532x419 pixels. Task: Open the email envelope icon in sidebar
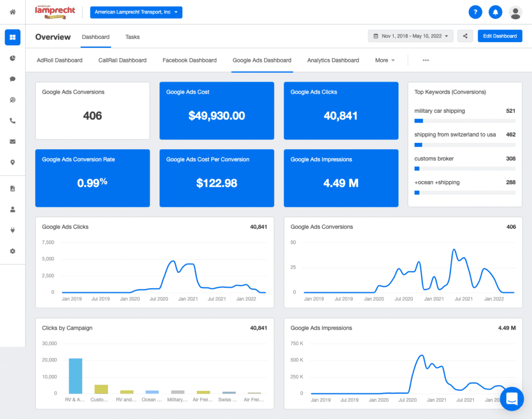(x=12, y=141)
